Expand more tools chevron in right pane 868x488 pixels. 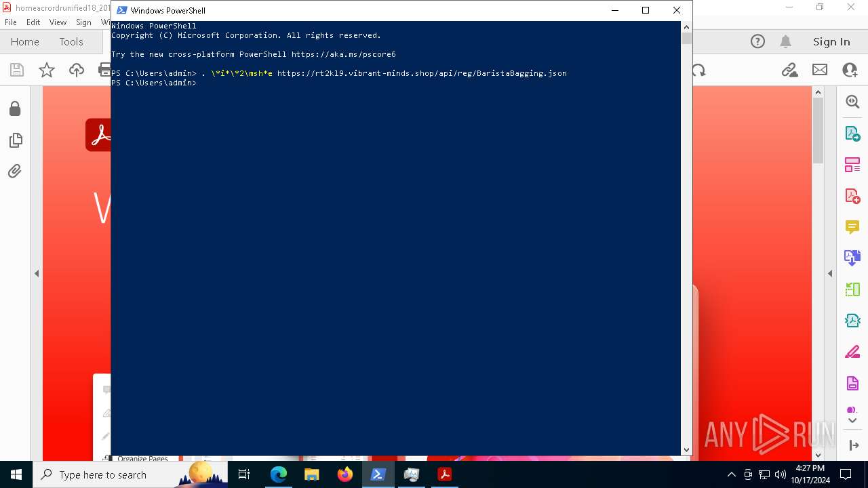(852, 420)
